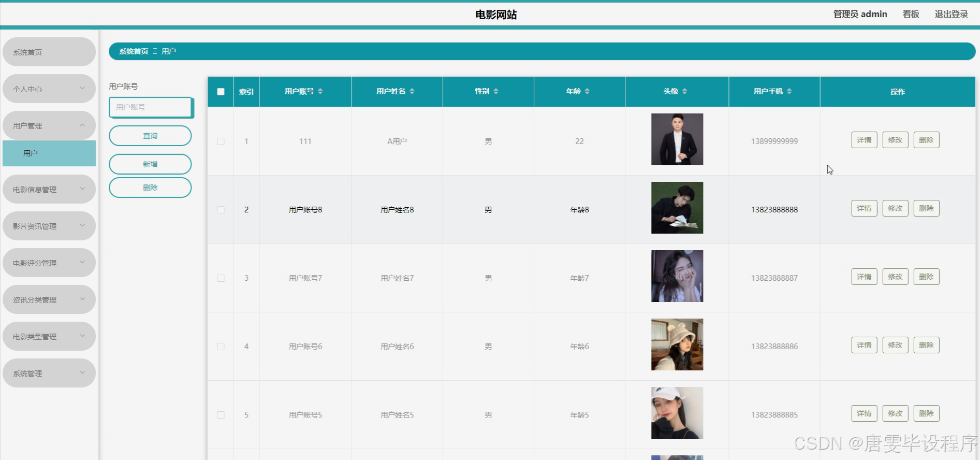Expand the 电影信息管理 sidebar menu

pos(49,189)
